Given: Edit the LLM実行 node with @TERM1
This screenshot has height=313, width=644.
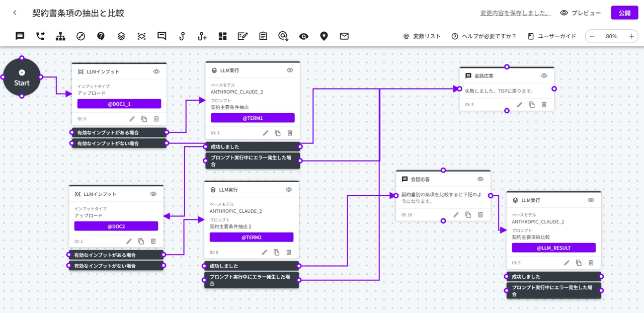Looking at the screenshot, I should (266, 133).
